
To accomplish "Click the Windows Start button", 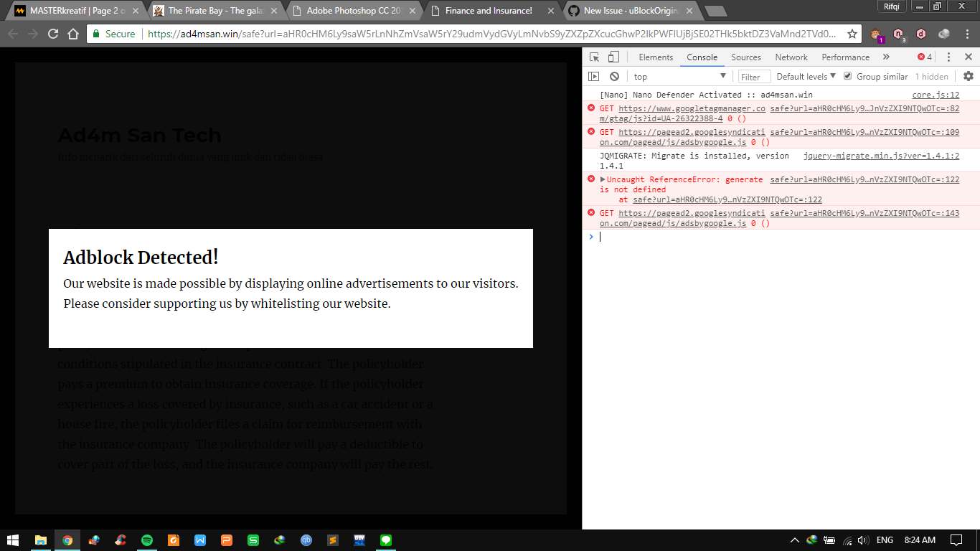I will coord(13,540).
